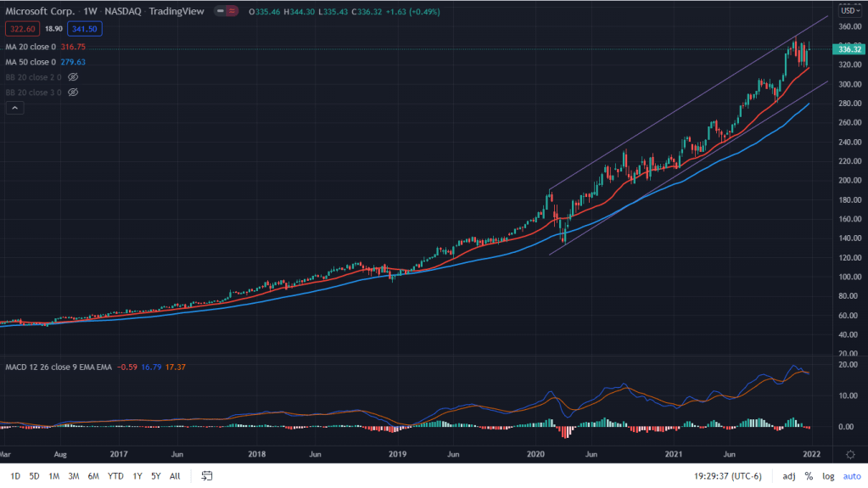868x488 pixels.
Task: Select the 5Y time range
Action: pos(155,476)
